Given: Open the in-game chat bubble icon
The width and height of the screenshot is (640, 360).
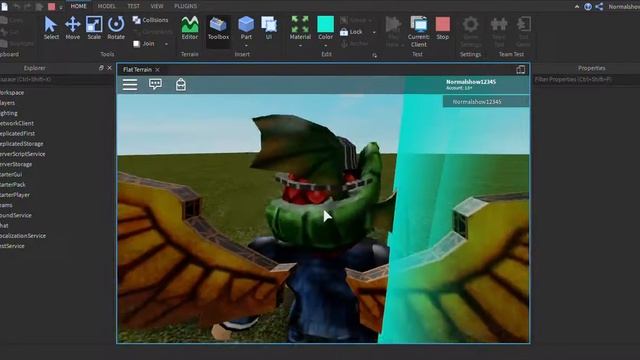Looking at the screenshot, I should click(155, 84).
